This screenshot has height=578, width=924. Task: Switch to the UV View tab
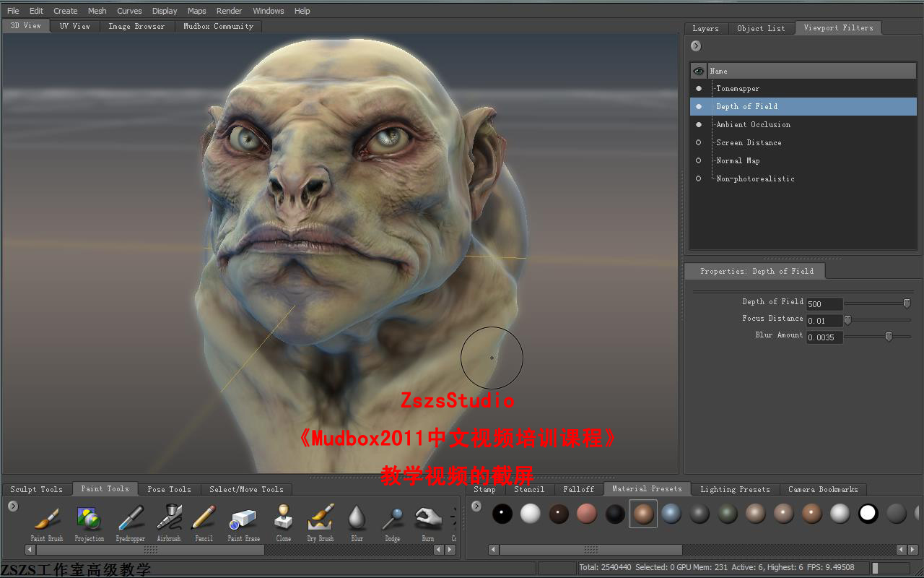[75, 26]
